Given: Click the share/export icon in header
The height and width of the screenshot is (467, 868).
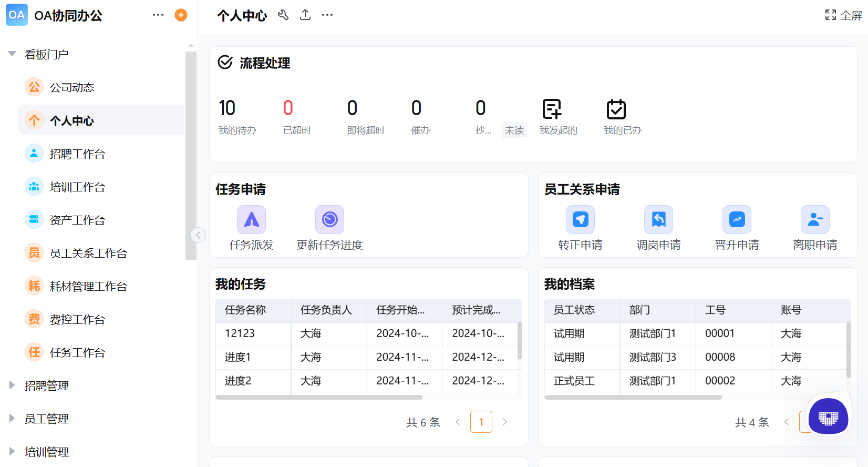Looking at the screenshot, I should (x=305, y=15).
